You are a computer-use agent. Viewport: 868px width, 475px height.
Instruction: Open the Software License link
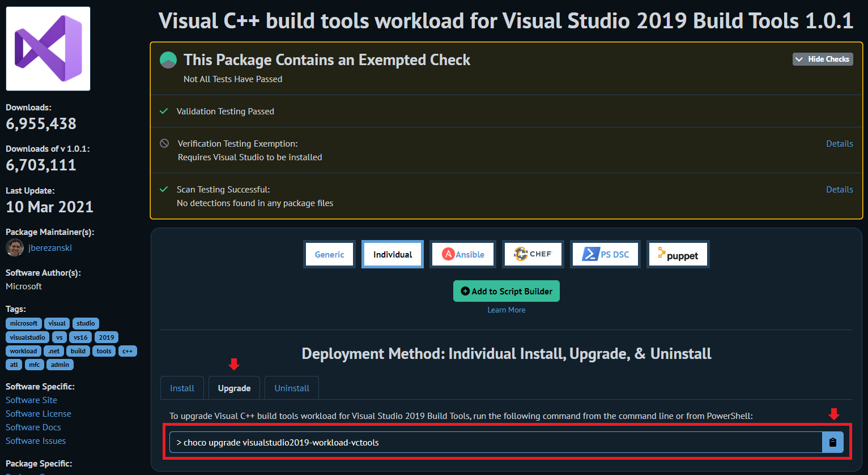tap(39, 413)
